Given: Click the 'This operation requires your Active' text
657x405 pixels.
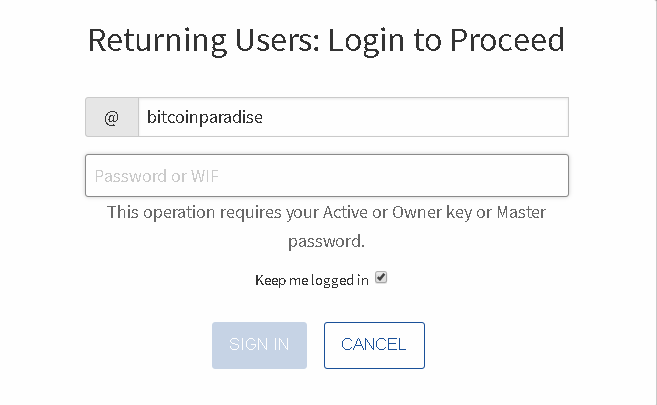Looking at the screenshot, I should [x=213, y=212].
